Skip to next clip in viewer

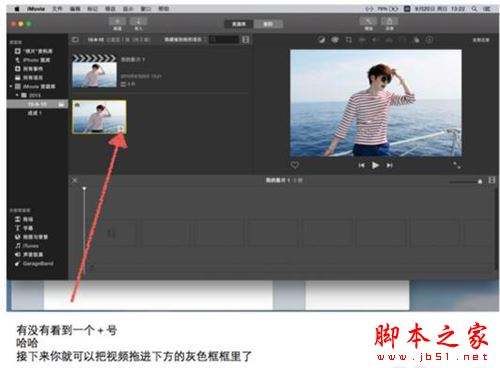tap(389, 165)
